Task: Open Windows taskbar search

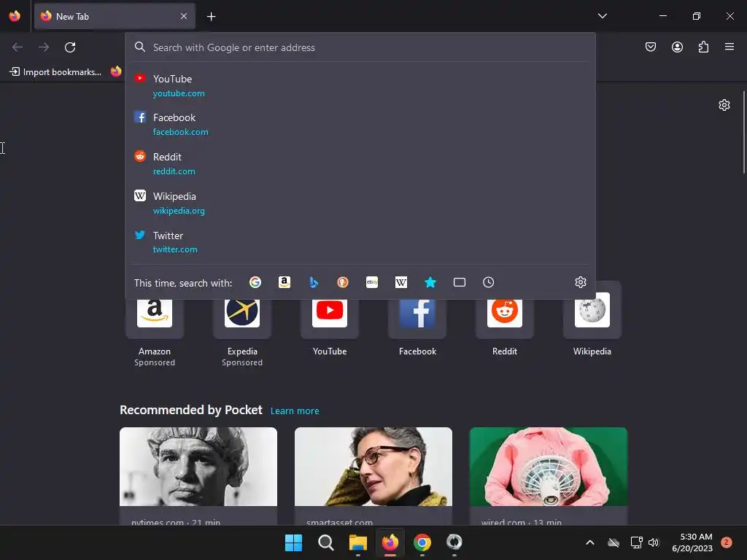Action: pyautogui.click(x=326, y=542)
